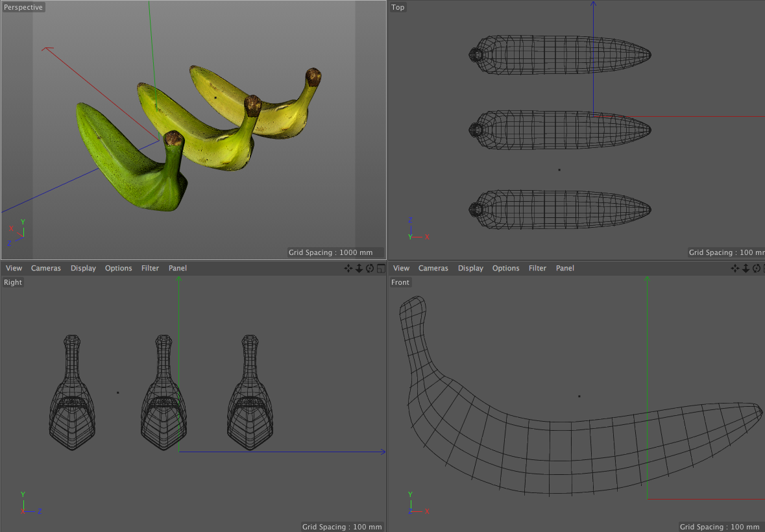The width and height of the screenshot is (765, 532).
Task: Click the zoom/dolly camera icon in Right viewport
Action: tap(359, 269)
